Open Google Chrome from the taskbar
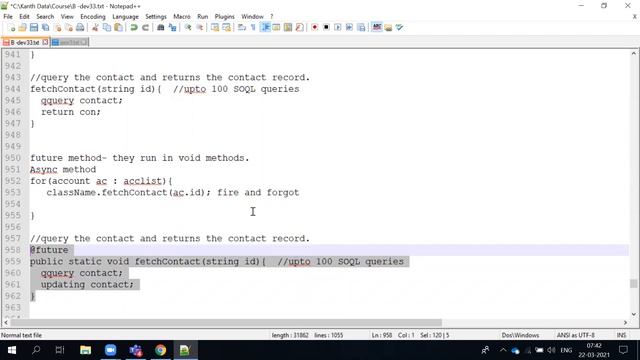The height and width of the screenshot is (360, 640). point(160,350)
